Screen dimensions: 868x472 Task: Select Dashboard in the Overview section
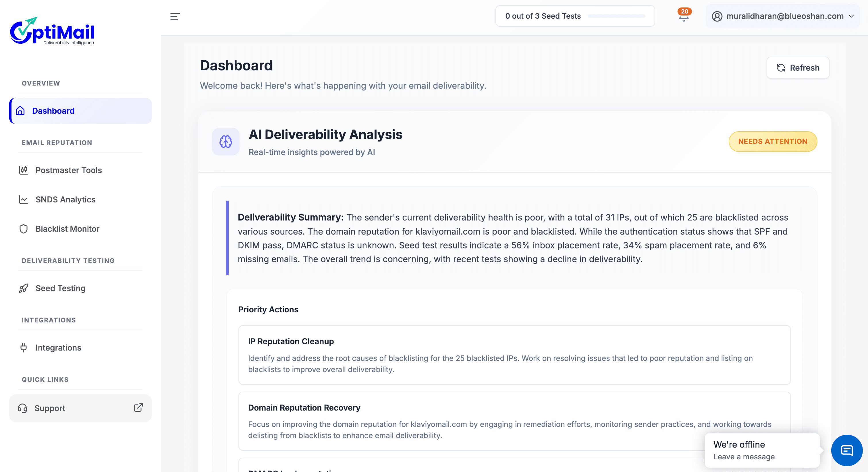pos(53,111)
